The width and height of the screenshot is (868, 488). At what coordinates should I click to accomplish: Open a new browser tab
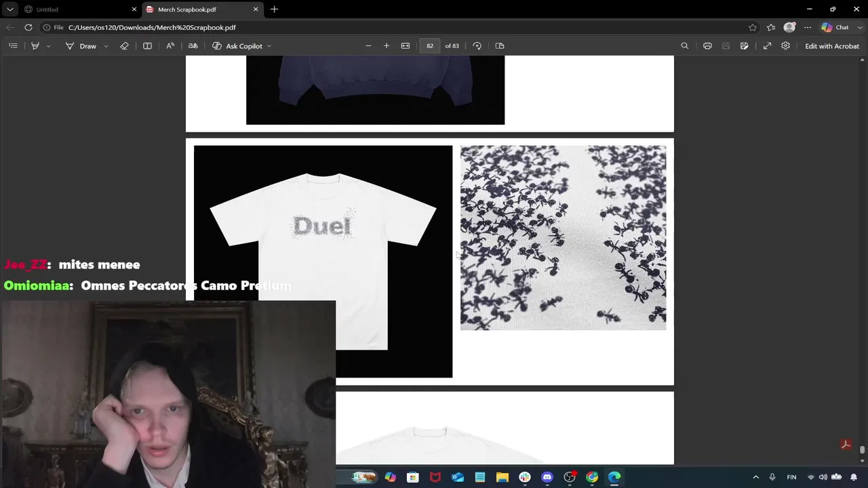click(x=274, y=9)
